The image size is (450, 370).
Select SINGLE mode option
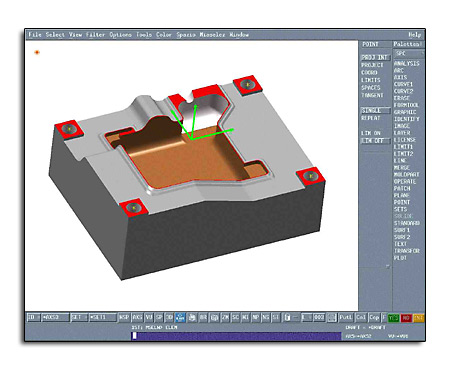(375, 110)
